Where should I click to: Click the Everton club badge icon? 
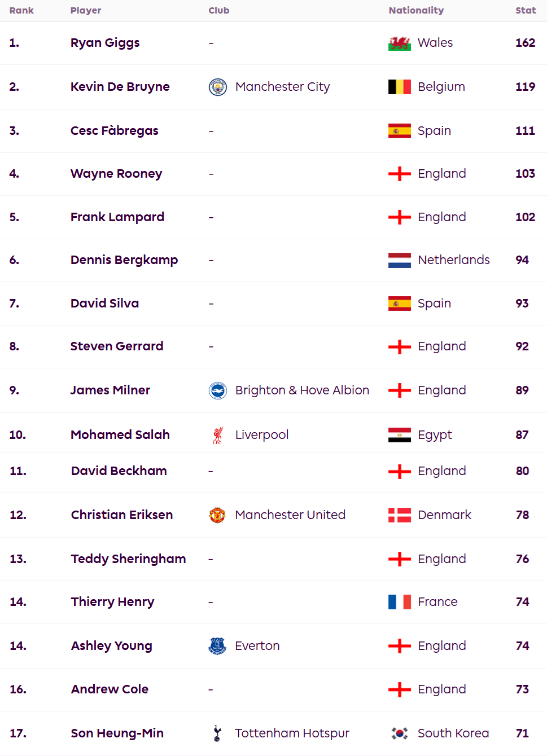point(217,646)
